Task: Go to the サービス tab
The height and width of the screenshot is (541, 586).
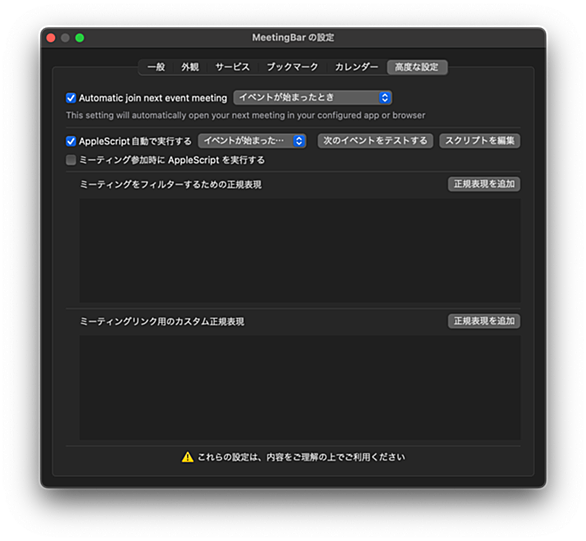Action: [232, 67]
